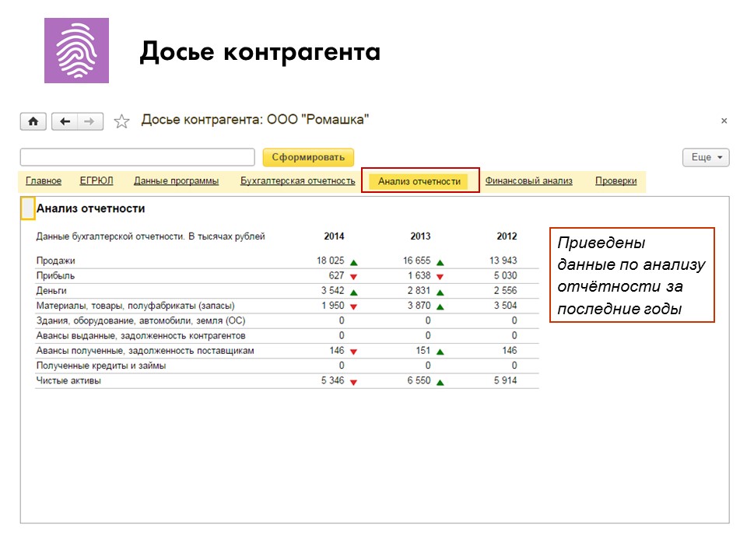747x560 pixels.
Task: Go back with the left arrow
Action: point(65,121)
